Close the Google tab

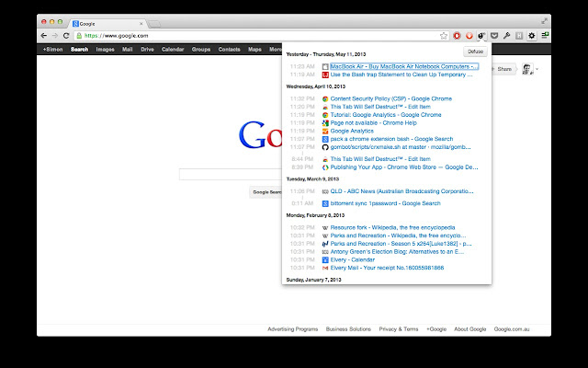coord(141,24)
